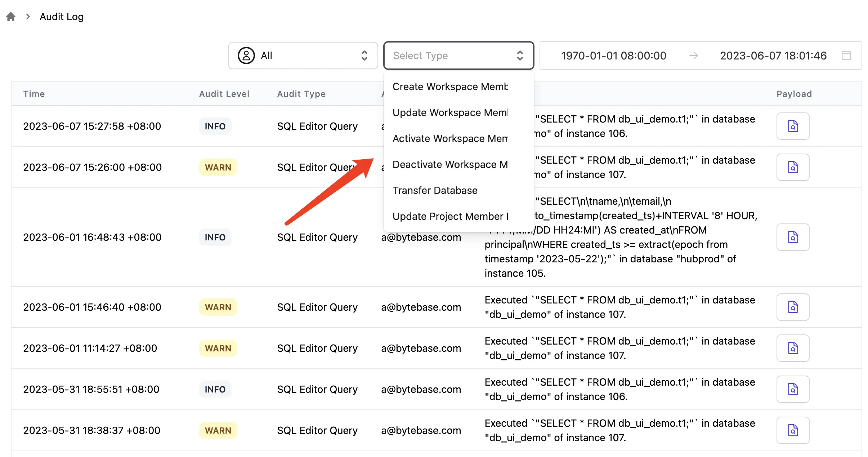Image resolution: width=868 pixels, height=457 pixels.
Task: Collapse the Select Type dropdown
Action: [x=458, y=56]
